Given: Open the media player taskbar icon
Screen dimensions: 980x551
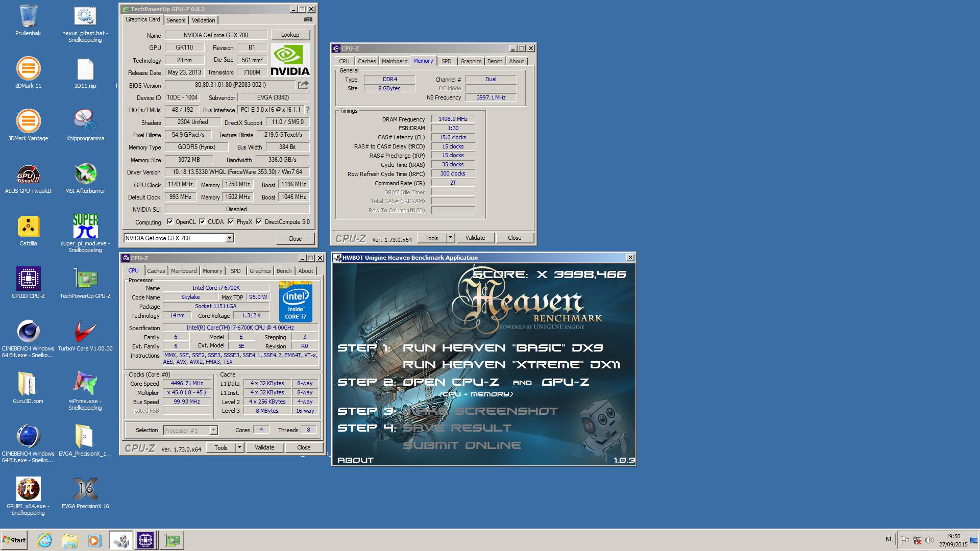Looking at the screenshot, I should pyautogui.click(x=94, y=540).
